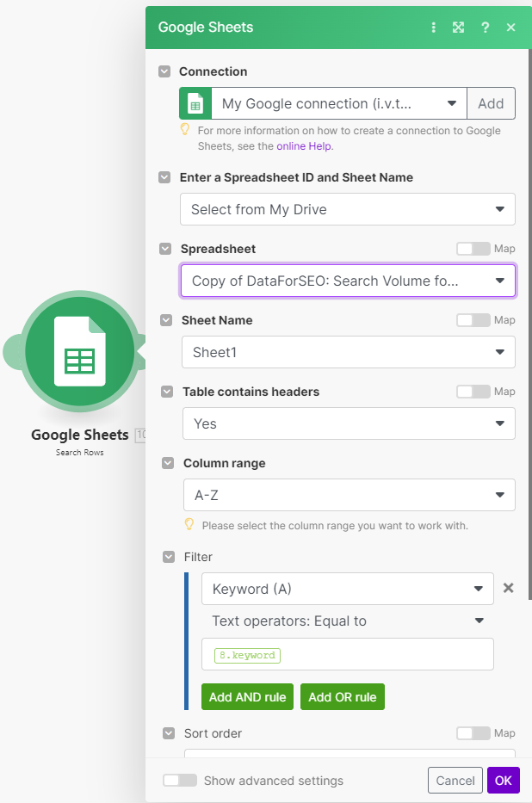Image resolution: width=532 pixels, height=803 pixels.
Task: Click the filter value field containing 8.keyword
Action: click(348, 654)
